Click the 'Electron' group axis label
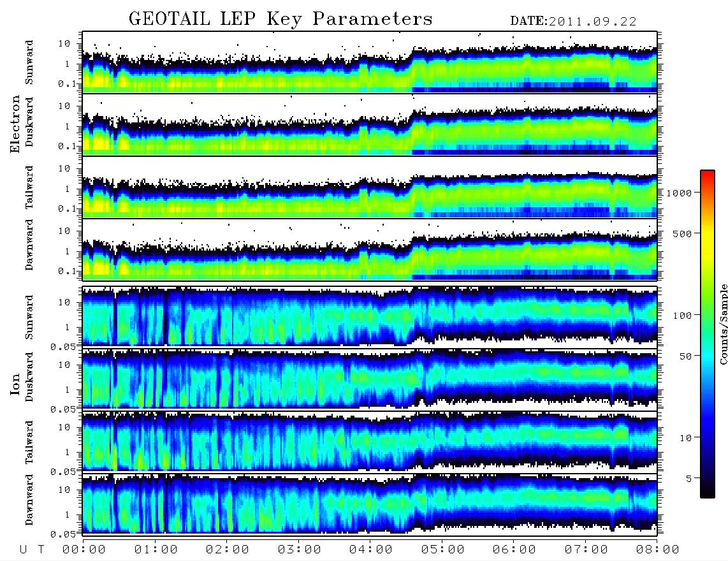Viewport: 728px width, 561px height. click(15, 124)
